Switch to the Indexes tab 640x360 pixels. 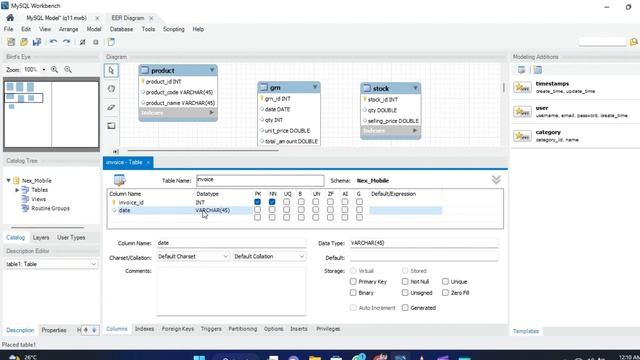(x=144, y=329)
